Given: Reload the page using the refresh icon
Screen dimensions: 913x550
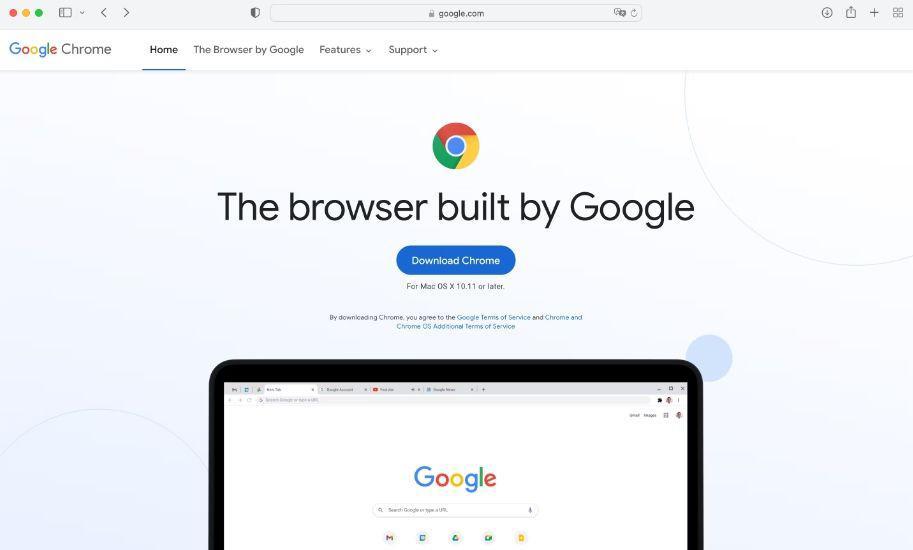Looking at the screenshot, I should click(x=634, y=13).
